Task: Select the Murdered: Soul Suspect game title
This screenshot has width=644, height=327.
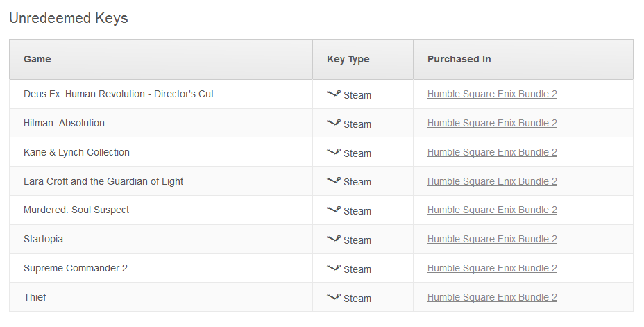Action: pos(76,210)
